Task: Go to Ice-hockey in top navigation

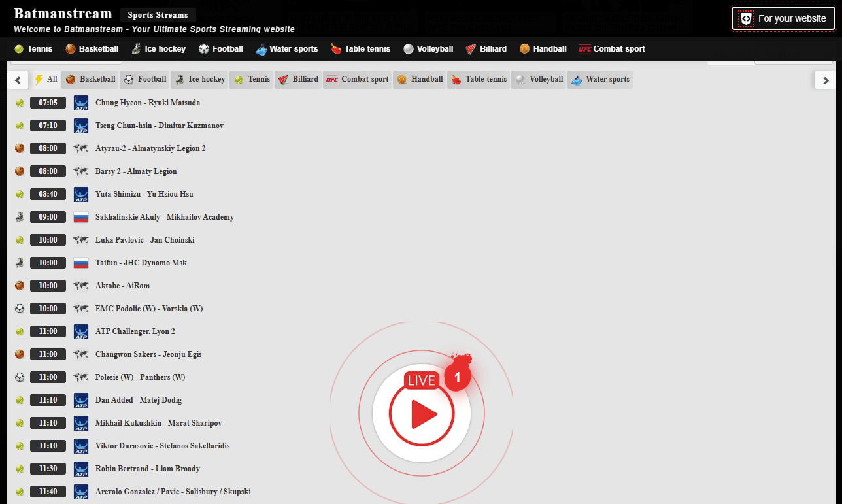Action: pos(159,49)
